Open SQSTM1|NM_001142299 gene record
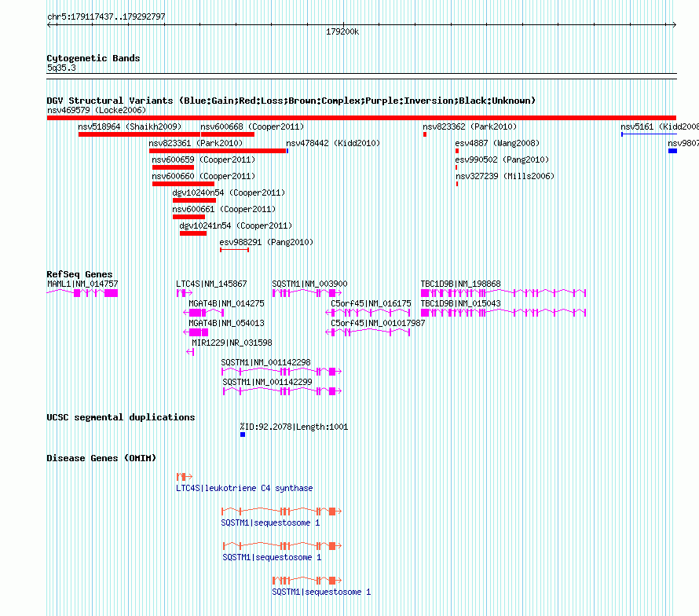The height and width of the screenshot is (616, 699). click(267, 382)
